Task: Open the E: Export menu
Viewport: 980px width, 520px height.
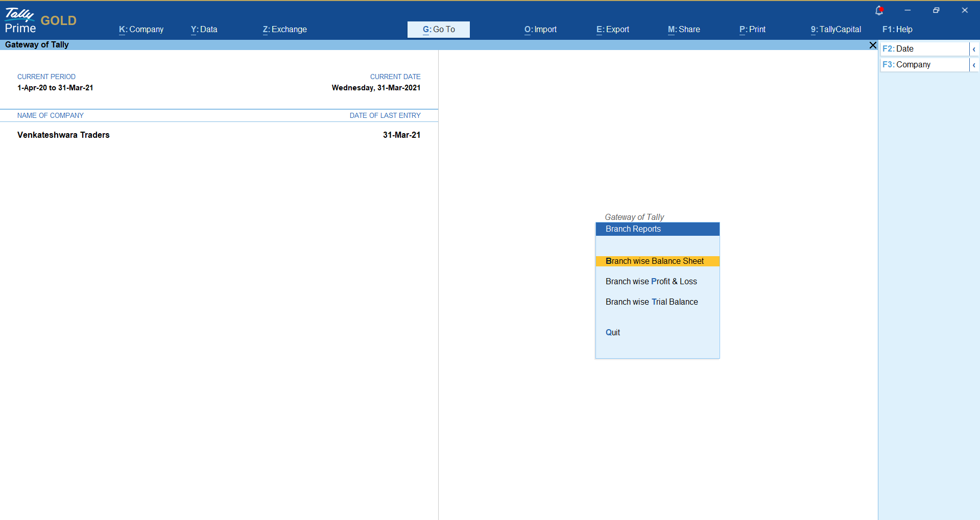Action: 612,30
